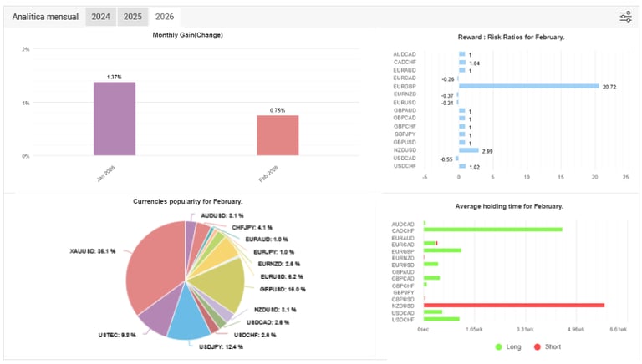The height and width of the screenshot is (364, 642).
Task: Select the XAUUSD pie slice
Action: [154, 265]
